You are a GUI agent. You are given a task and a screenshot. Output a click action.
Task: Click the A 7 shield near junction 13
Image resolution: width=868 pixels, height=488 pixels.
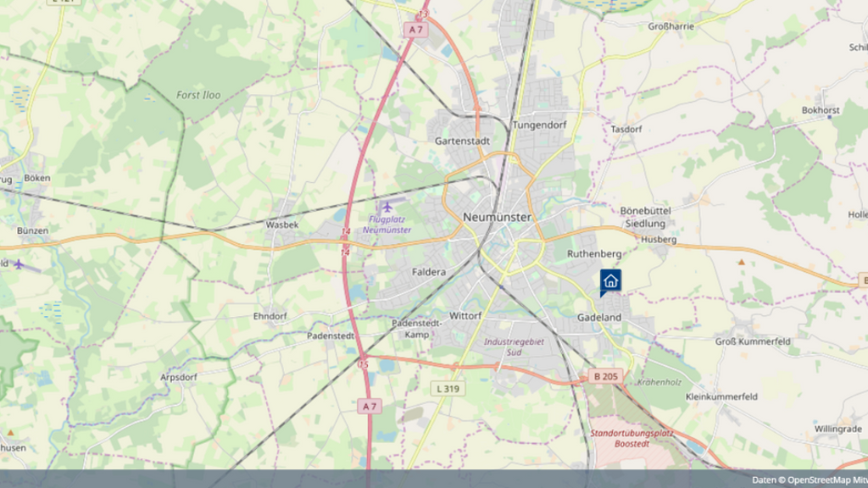point(415,30)
